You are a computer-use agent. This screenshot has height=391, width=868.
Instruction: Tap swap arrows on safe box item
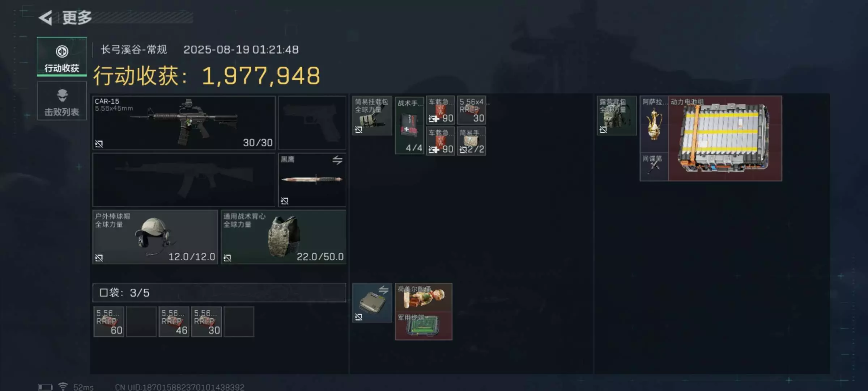383,290
